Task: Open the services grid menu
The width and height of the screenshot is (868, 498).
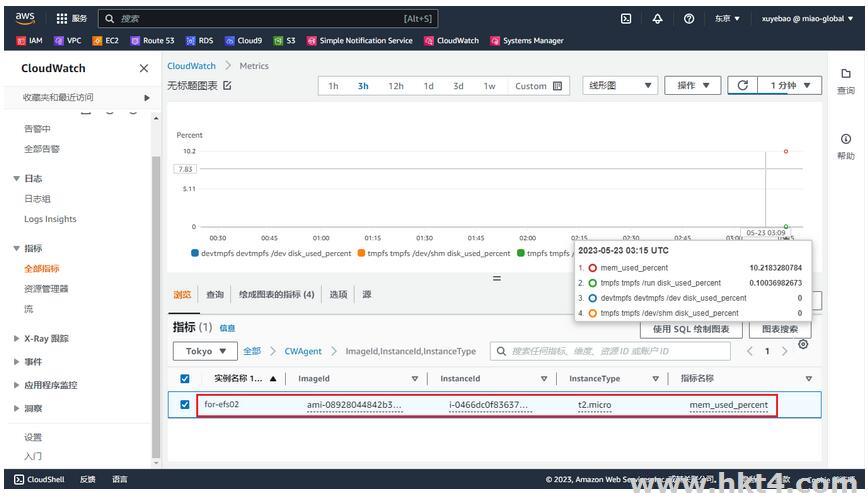Action: point(61,18)
